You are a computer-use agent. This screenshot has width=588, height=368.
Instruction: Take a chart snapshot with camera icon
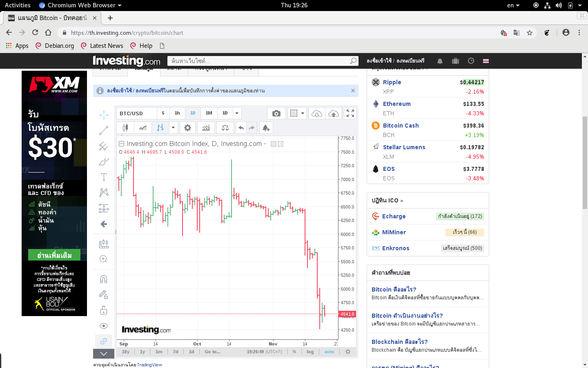coord(276,113)
